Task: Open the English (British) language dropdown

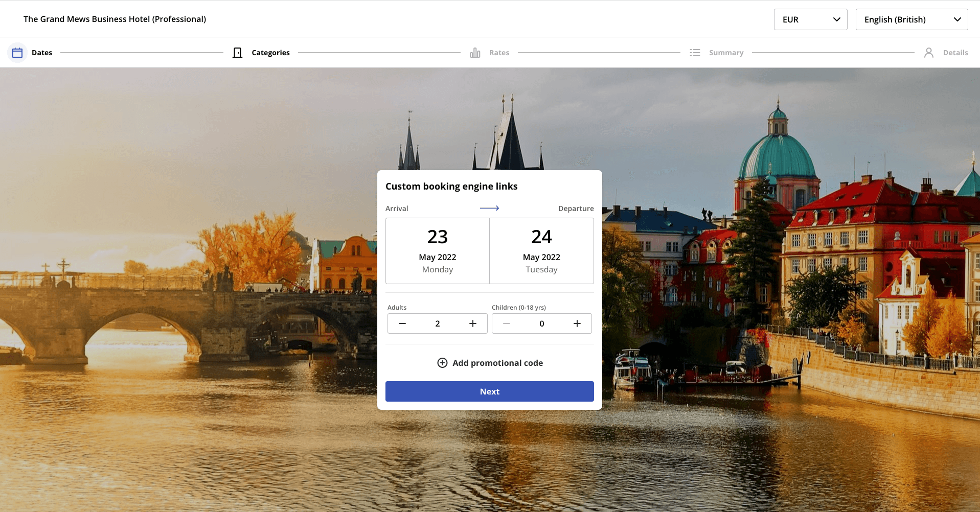Action: 911,19
